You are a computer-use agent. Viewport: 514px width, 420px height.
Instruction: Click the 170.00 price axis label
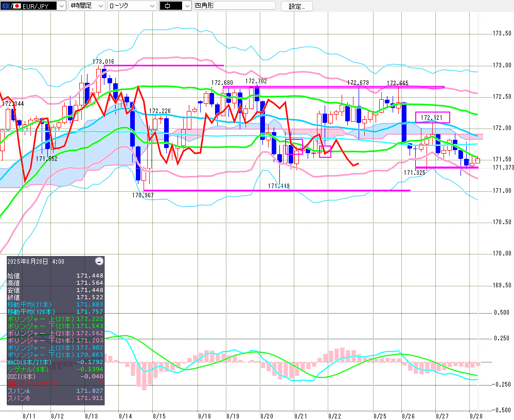coord(502,253)
